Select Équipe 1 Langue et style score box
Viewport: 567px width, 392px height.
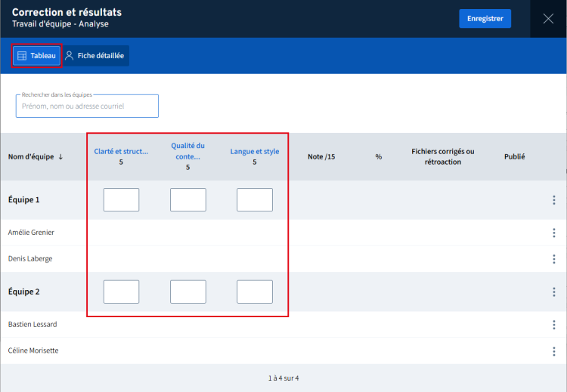[254, 200]
